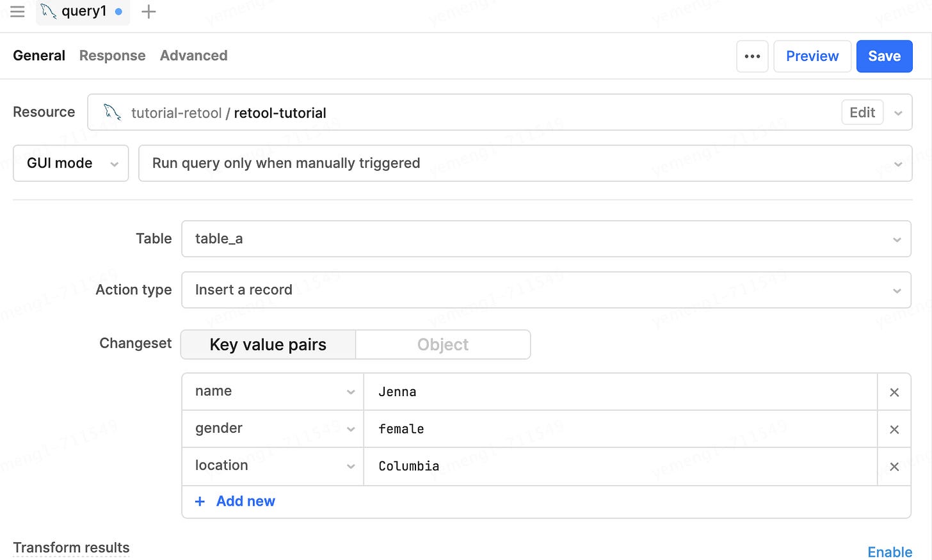Preview the query results

tap(812, 56)
